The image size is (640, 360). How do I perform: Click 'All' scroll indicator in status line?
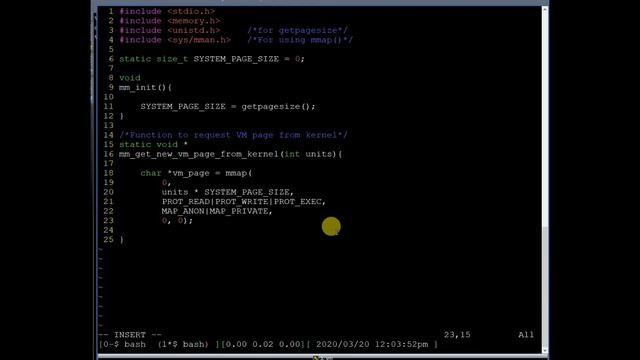(x=526, y=335)
